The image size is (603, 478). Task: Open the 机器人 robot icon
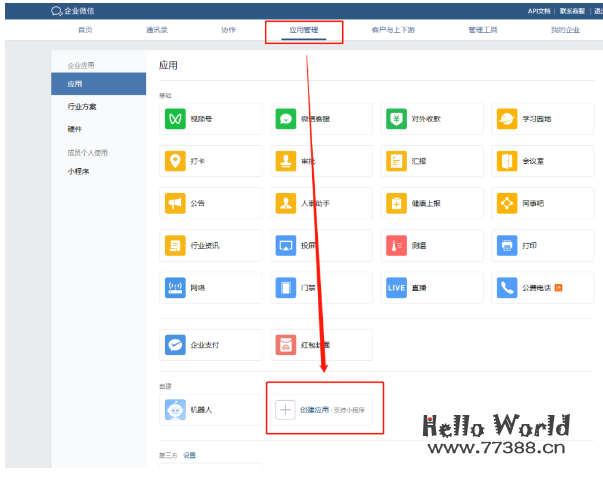point(175,410)
